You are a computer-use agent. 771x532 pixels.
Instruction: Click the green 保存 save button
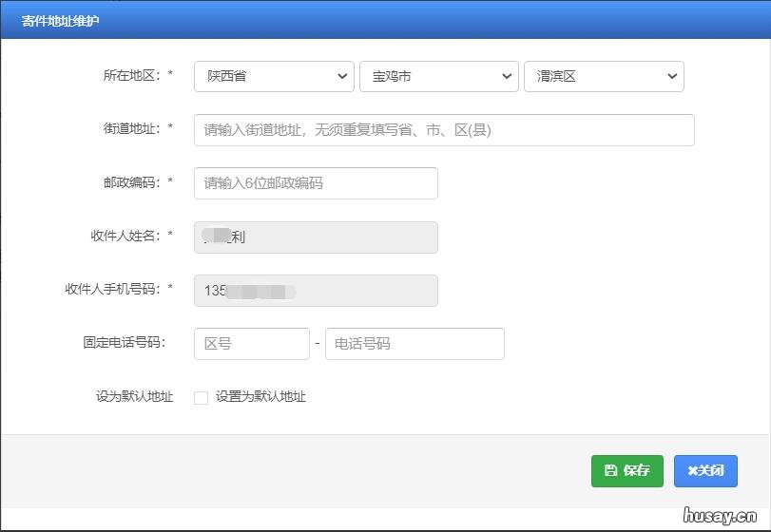(626, 470)
